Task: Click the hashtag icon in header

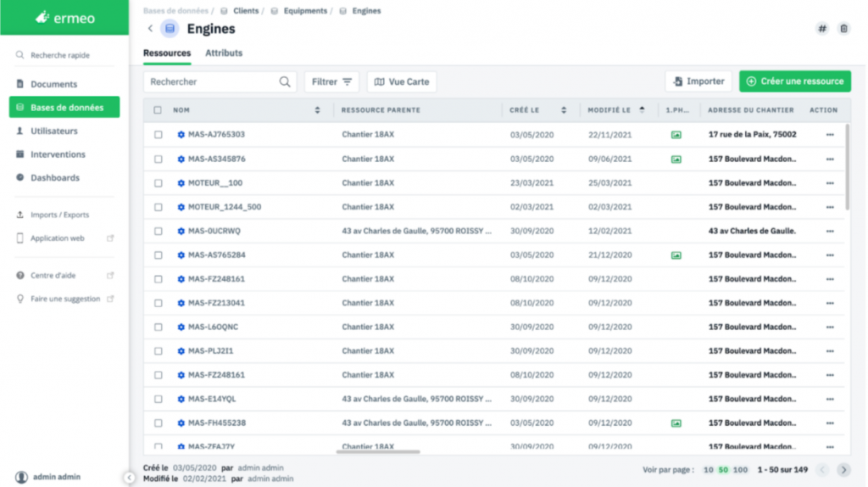Action: 822,29
